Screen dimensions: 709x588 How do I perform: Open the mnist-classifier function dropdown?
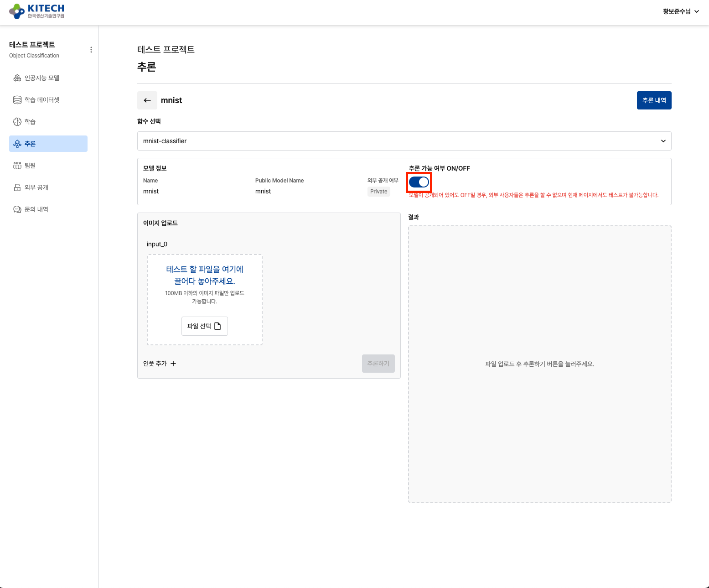[x=404, y=141]
